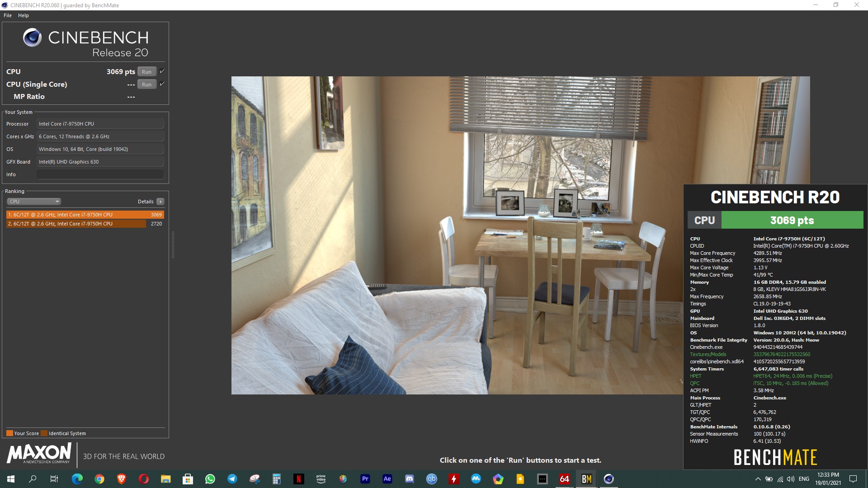Open the Ranking CPU dropdown

(x=34, y=202)
